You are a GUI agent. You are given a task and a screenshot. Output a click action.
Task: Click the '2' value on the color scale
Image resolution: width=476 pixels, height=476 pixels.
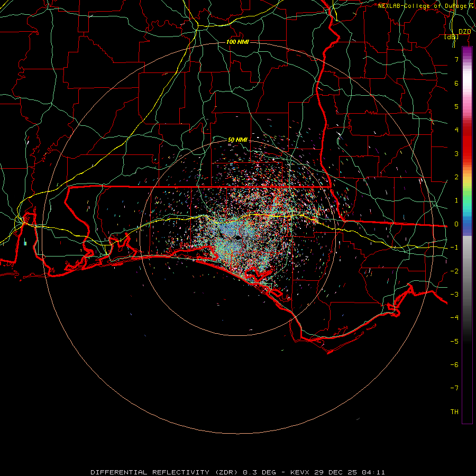(x=456, y=177)
